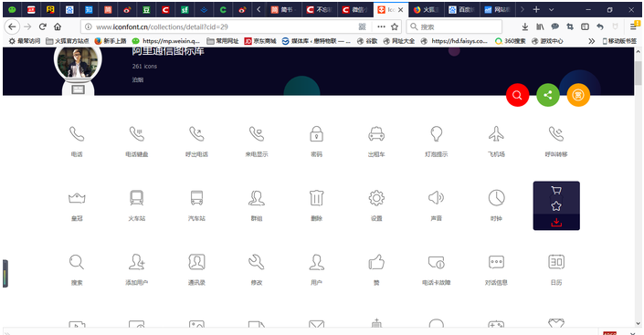Choose the 飞机场 airplane icon
Screen dimensions: 644x335
point(496,134)
